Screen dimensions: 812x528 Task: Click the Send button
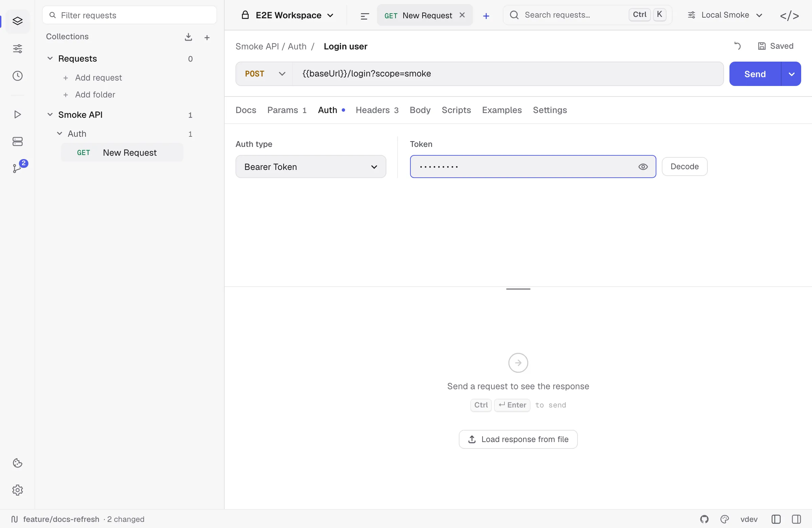[x=755, y=74]
